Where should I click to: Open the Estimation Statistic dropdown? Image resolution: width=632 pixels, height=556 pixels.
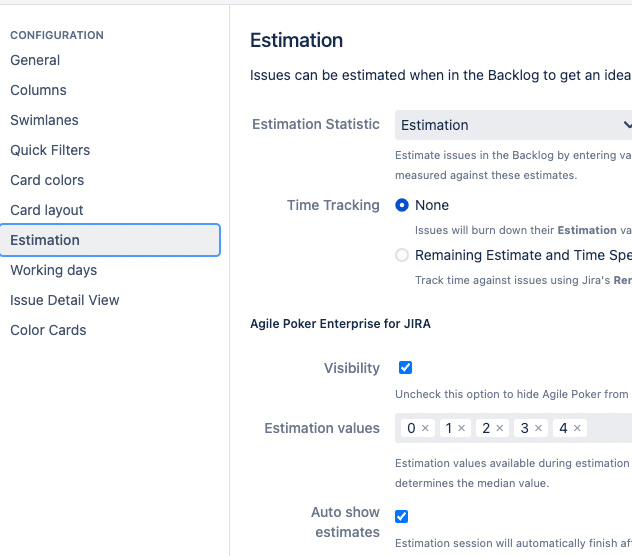pos(514,125)
